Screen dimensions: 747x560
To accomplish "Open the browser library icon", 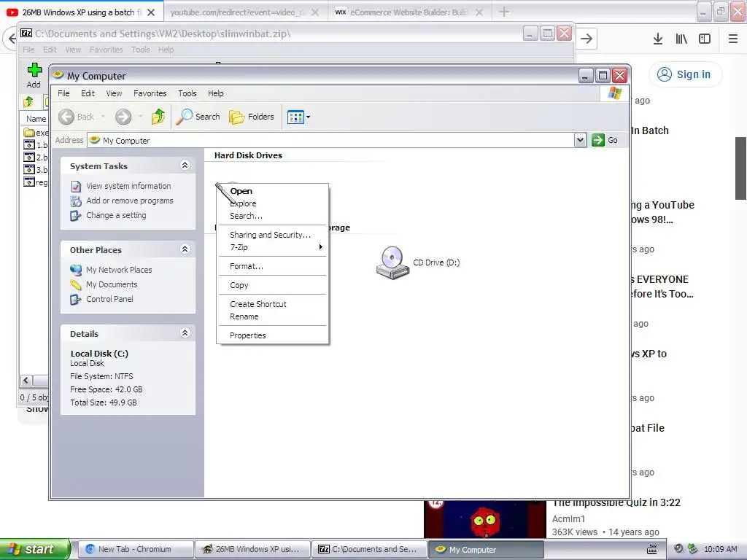I will (681, 39).
